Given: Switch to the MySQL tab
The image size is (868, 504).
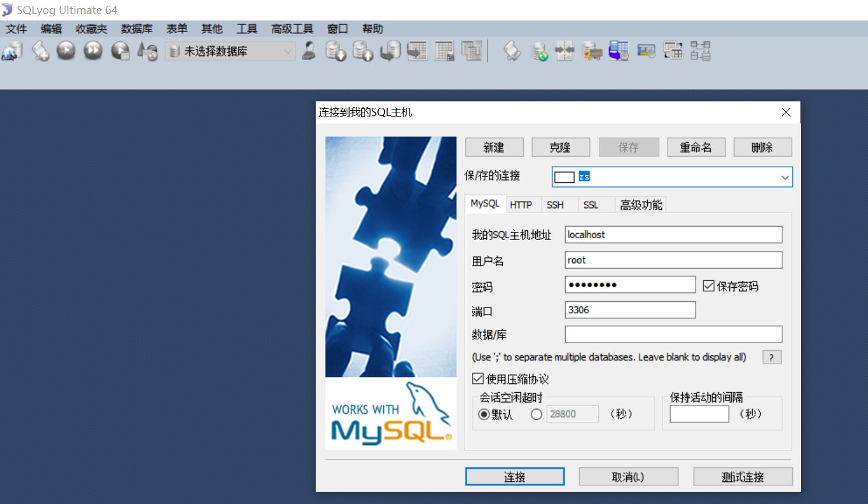Looking at the screenshot, I should click(x=485, y=203).
